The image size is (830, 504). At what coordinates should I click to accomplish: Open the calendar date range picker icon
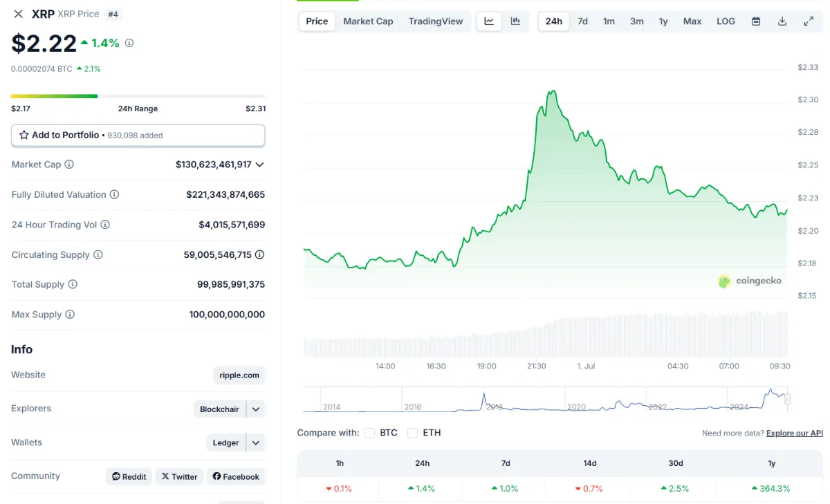pos(756,21)
